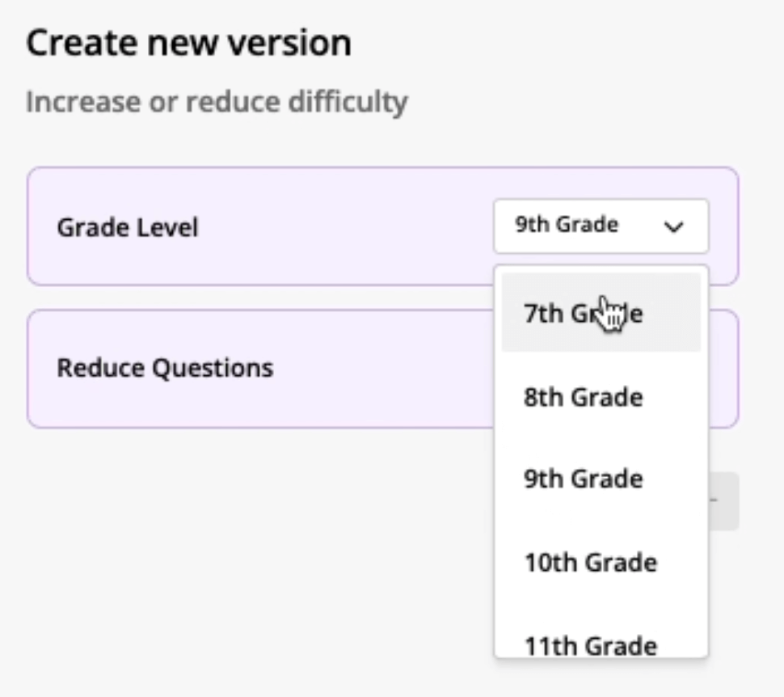This screenshot has width=784, height=697.
Task: Select 7th Grade from the grade list
Action: point(584,313)
